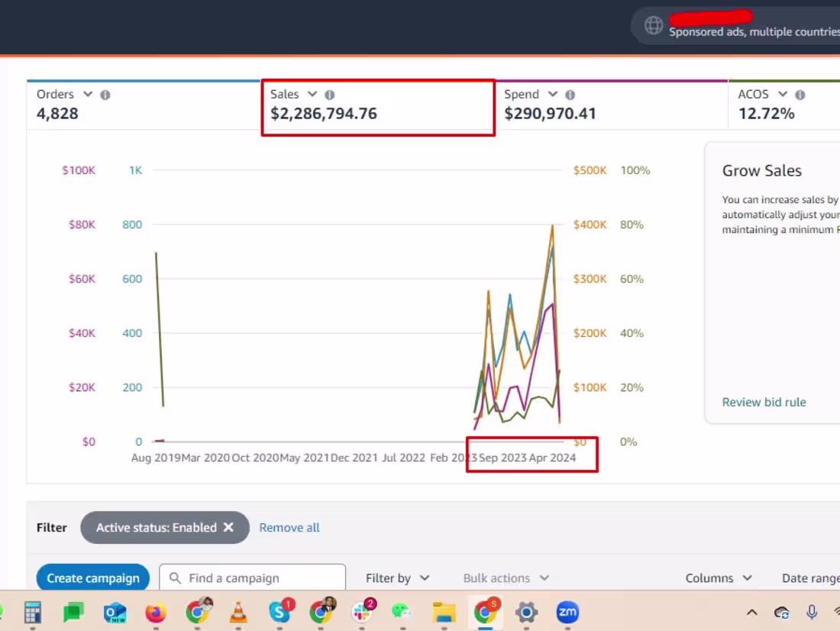Click the Find a campaign search field
The image size is (840, 631).
click(x=252, y=578)
